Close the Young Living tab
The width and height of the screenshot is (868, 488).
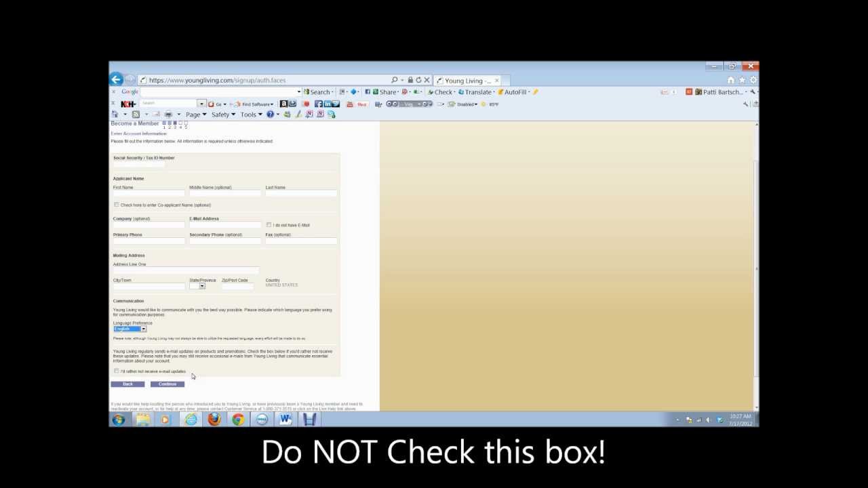[x=496, y=81]
